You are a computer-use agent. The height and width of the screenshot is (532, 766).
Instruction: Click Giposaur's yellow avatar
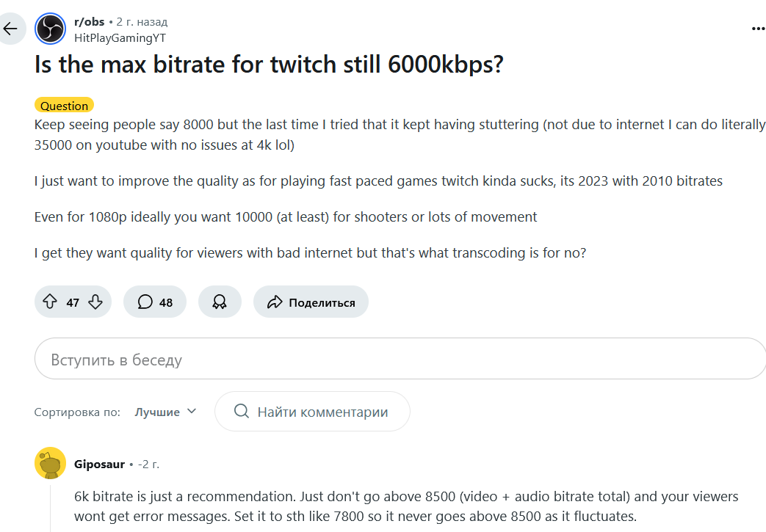point(51,463)
